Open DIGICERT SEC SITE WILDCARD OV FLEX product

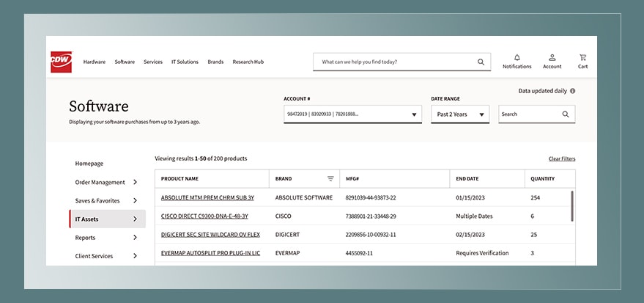pyautogui.click(x=210, y=235)
